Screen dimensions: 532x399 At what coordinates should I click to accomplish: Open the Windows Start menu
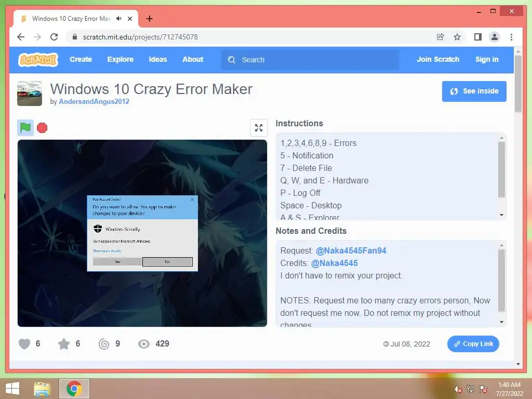12,389
